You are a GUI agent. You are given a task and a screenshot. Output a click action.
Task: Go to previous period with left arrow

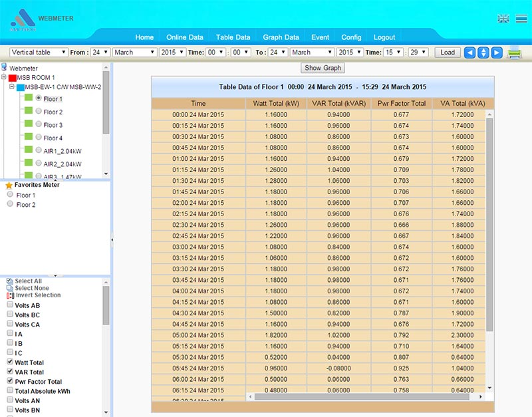(x=469, y=53)
